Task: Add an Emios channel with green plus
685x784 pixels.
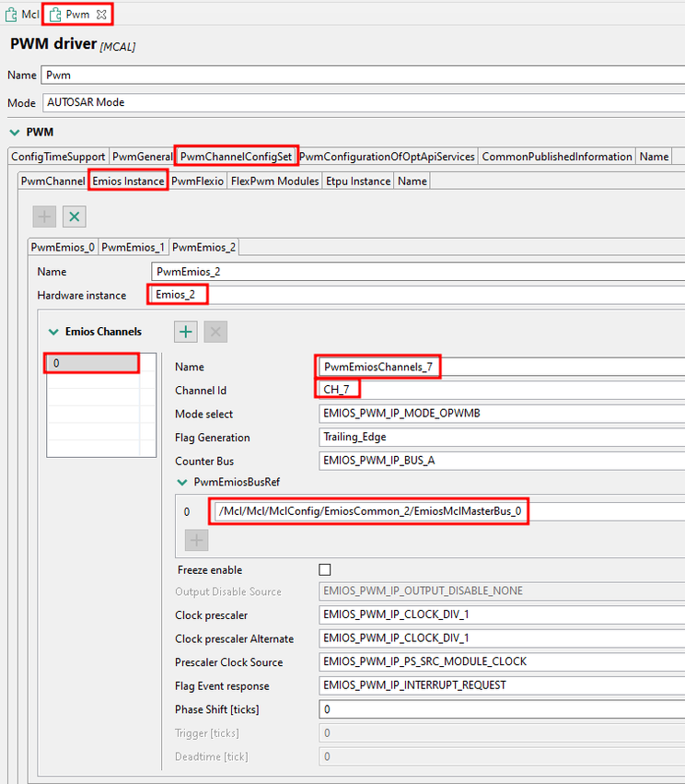Action: [186, 332]
